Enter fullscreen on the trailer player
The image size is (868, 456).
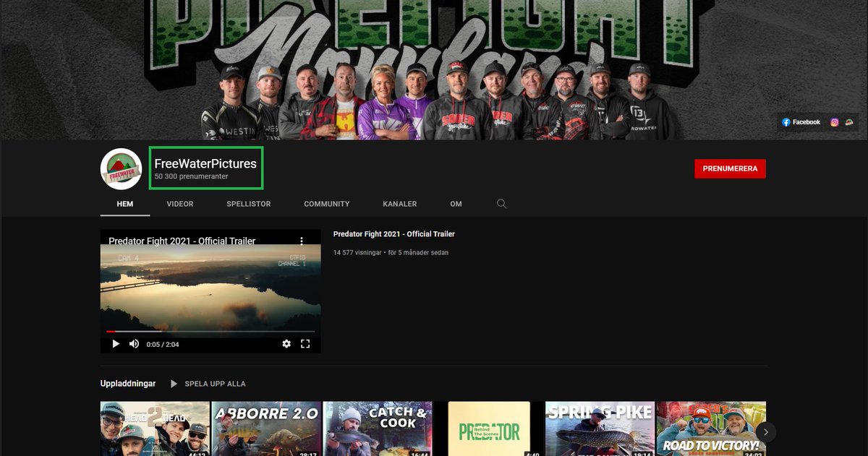point(305,344)
